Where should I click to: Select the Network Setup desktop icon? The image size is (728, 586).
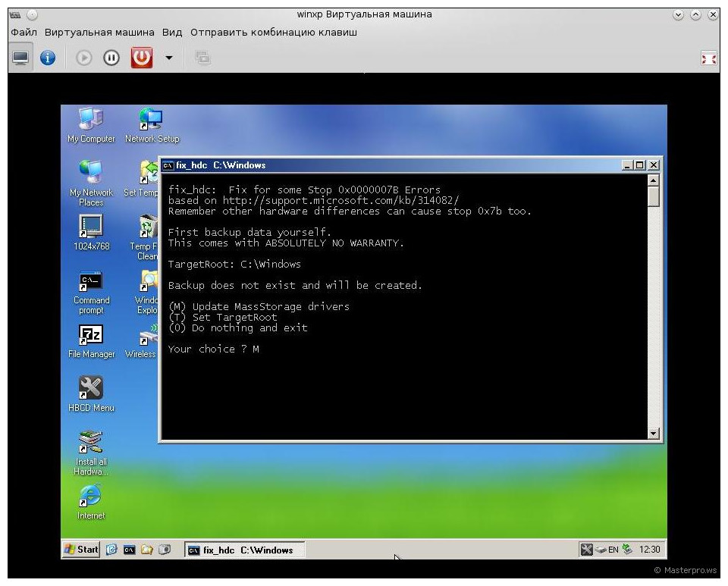coord(152,125)
